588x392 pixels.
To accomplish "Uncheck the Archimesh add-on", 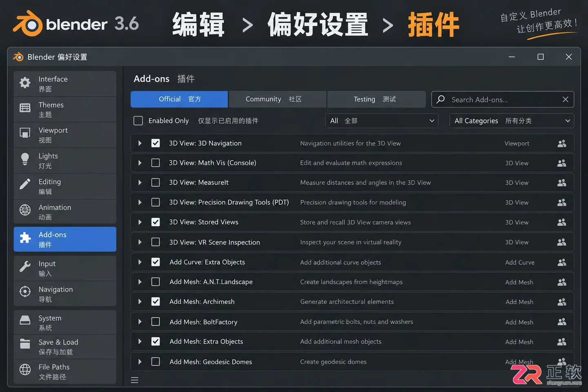I will click(156, 302).
